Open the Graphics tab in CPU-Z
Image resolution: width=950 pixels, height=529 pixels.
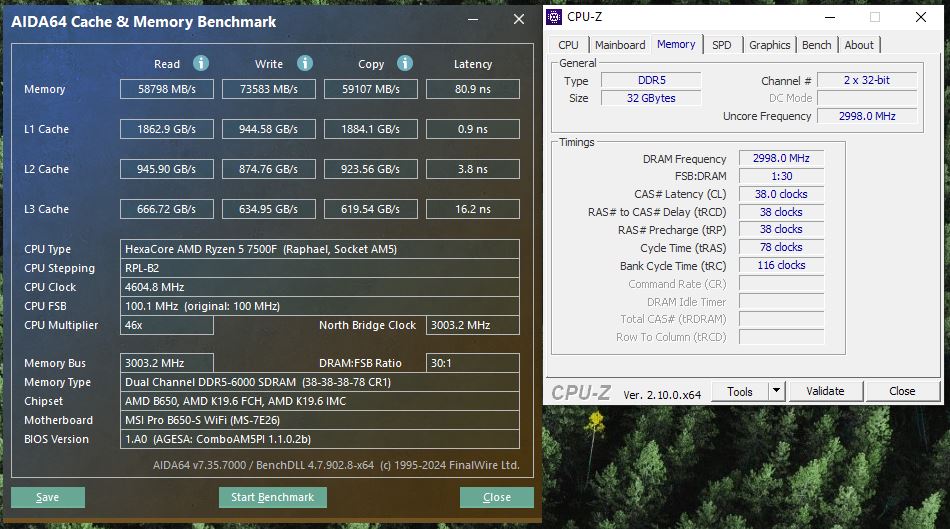coord(769,45)
